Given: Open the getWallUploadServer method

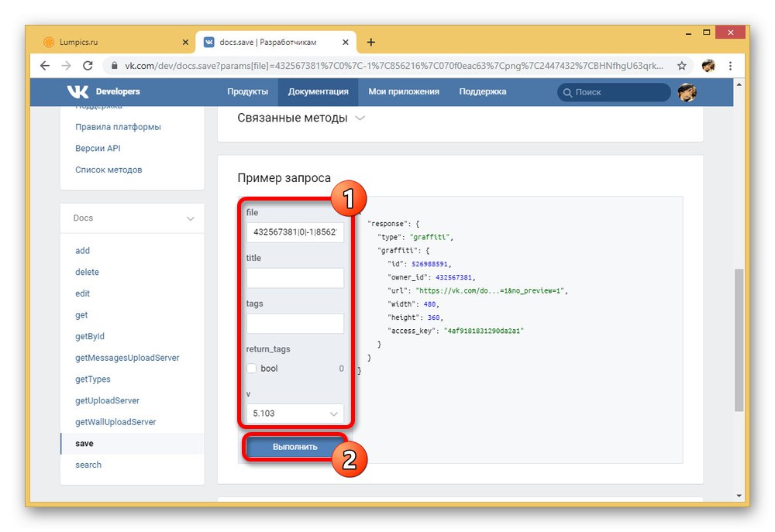Looking at the screenshot, I should tap(115, 422).
